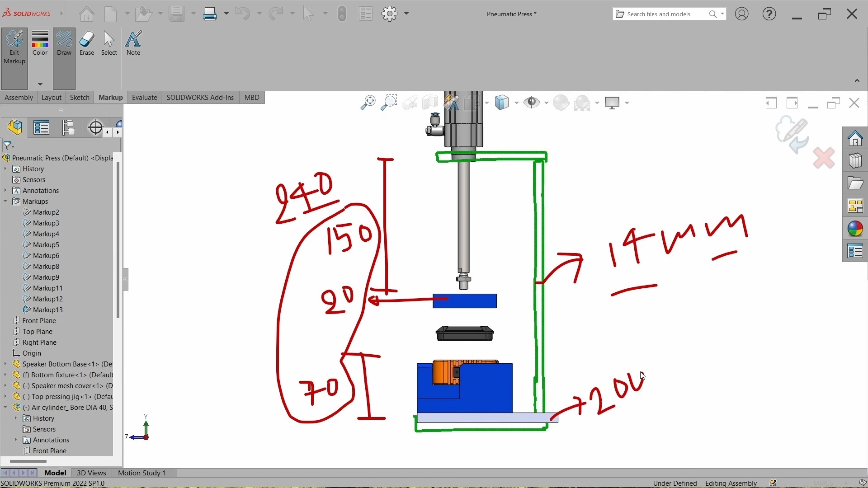Open the Options gear
The width and height of the screenshot is (868, 488).
click(x=390, y=14)
